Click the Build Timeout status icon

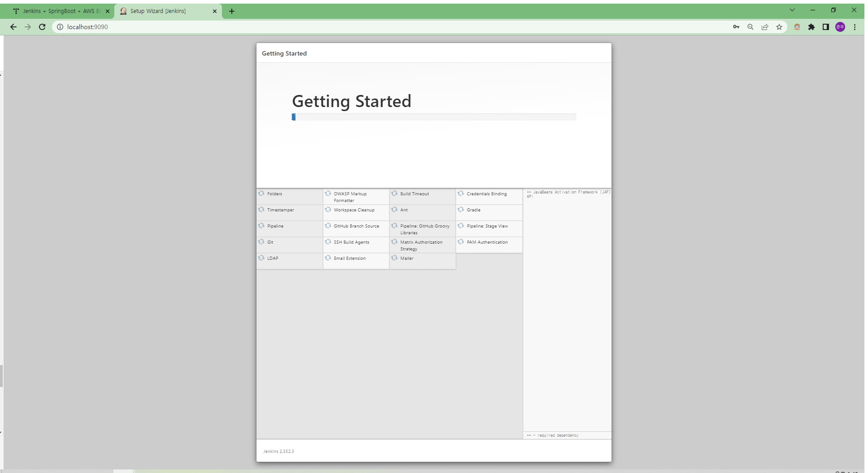click(x=395, y=193)
